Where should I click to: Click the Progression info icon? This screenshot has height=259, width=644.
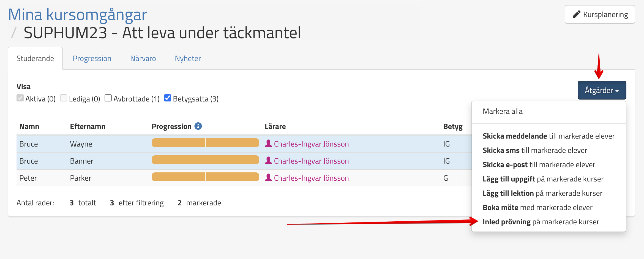pyautogui.click(x=198, y=126)
